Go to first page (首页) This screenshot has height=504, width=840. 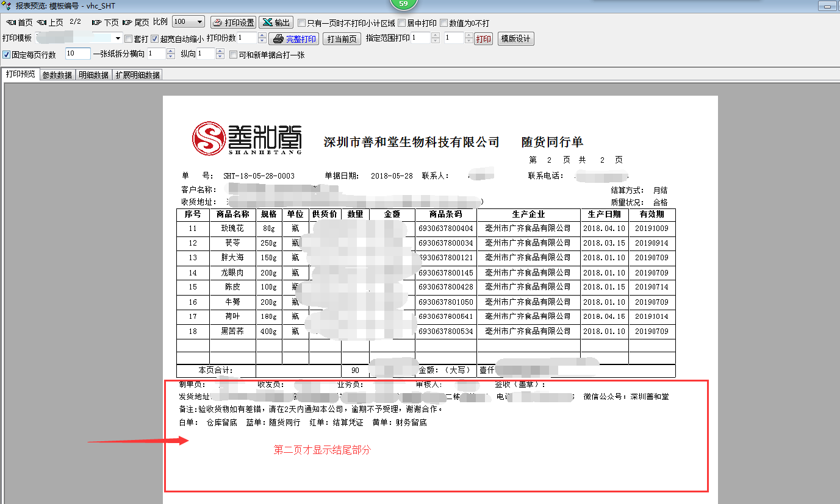click(19, 23)
